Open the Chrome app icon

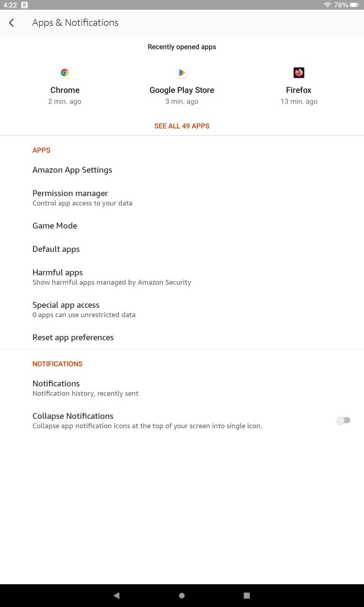[65, 72]
